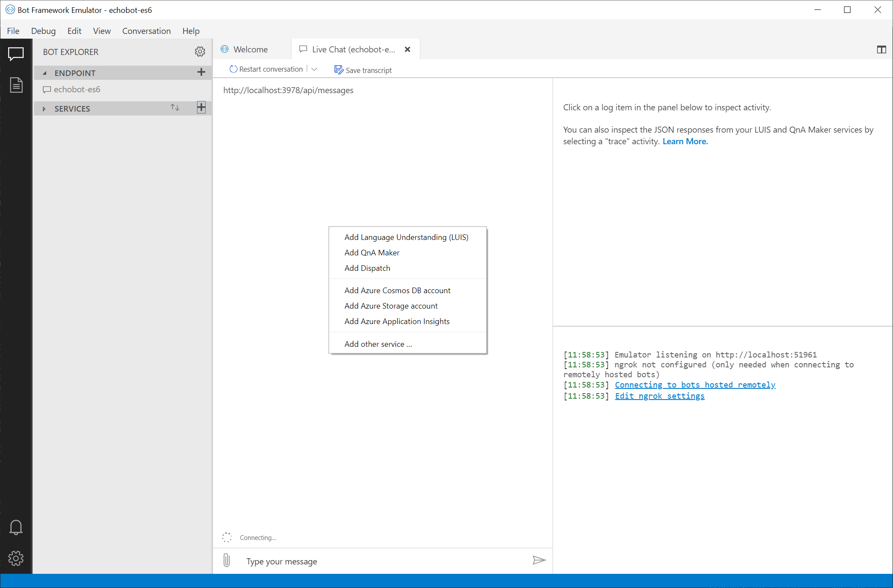This screenshot has width=893, height=588.
Task: Maximize the emulator window
Action: [847, 10]
